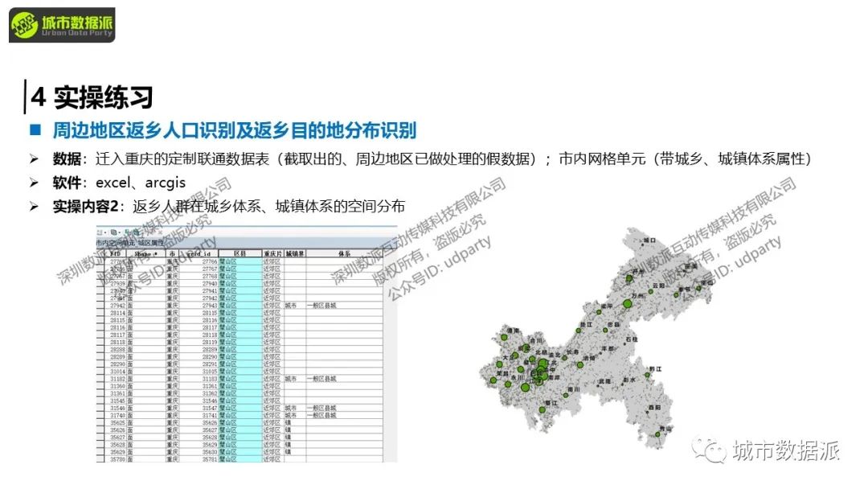Click grid_id cell 31015
Screen dimensions: 868x489
tap(199, 371)
